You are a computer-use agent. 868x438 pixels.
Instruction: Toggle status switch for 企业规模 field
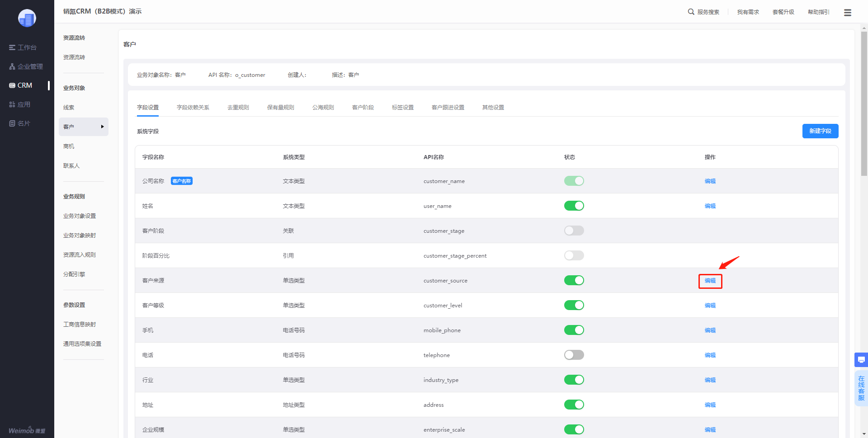(574, 429)
